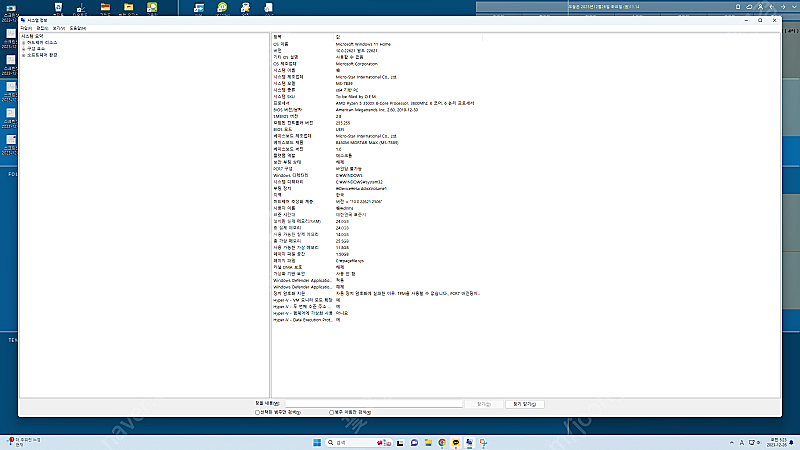Open Recycle Bin desktop icon

58,8
